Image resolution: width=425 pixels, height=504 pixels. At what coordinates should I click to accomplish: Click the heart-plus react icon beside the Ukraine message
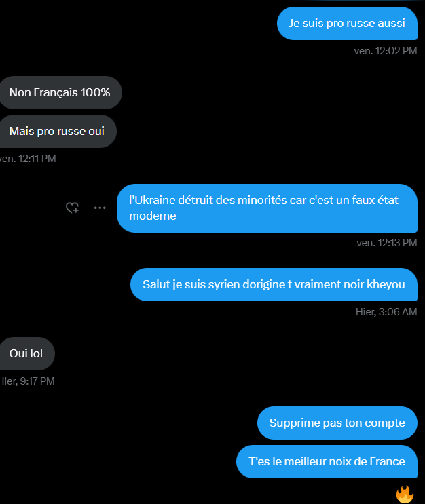coord(72,208)
